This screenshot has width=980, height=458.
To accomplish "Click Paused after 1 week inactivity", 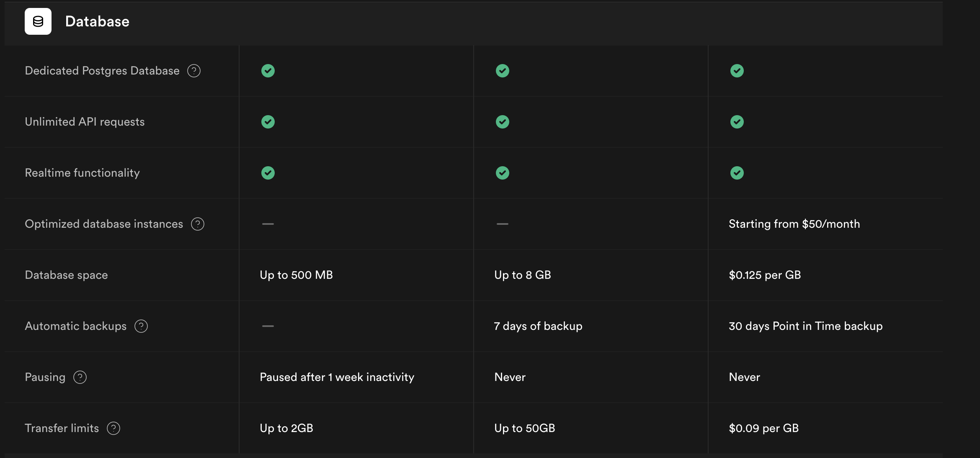I will pyautogui.click(x=337, y=377).
